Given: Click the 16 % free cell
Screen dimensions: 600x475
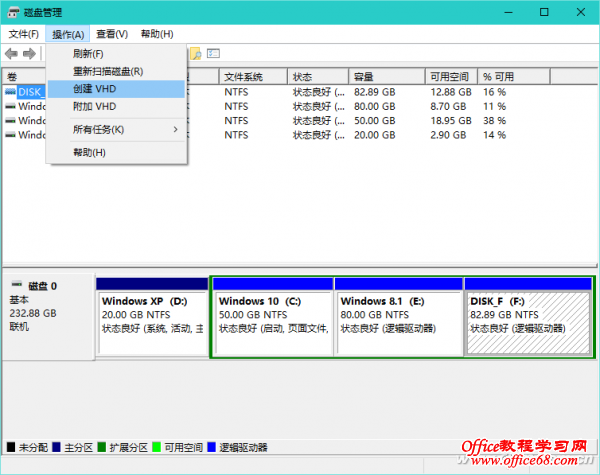Looking at the screenshot, I should click(x=494, y=92).
